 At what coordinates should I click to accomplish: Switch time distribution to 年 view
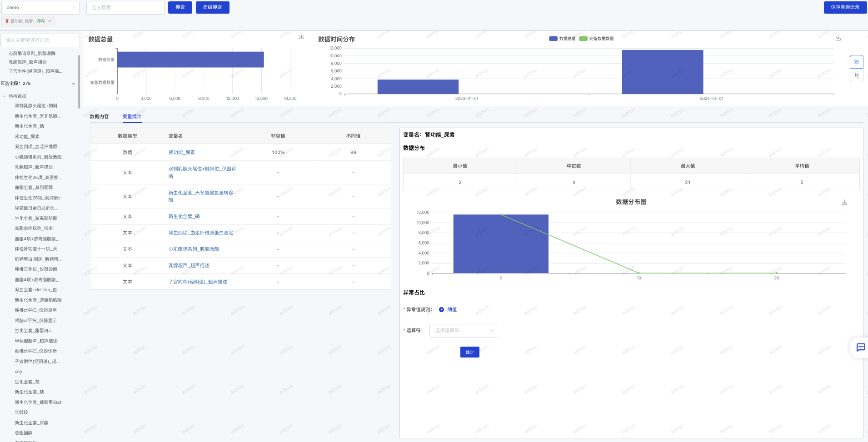856,62
